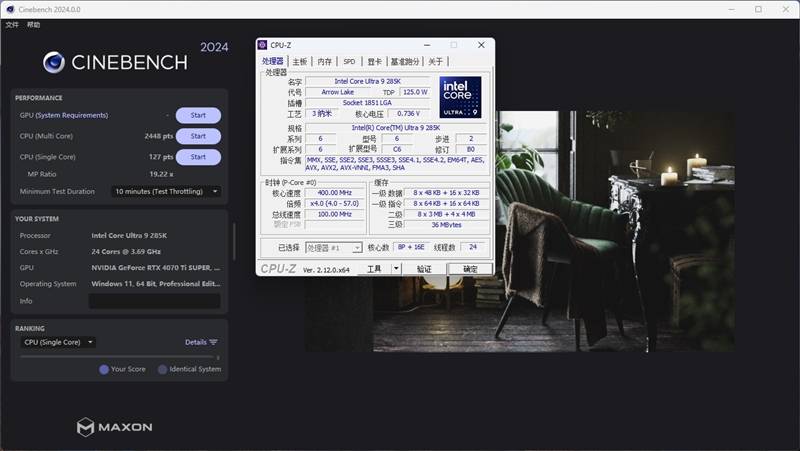Open the 文件 menu in Cinebench
The width and height of the screenshot is (800, 451).
(x=12, y=24)
